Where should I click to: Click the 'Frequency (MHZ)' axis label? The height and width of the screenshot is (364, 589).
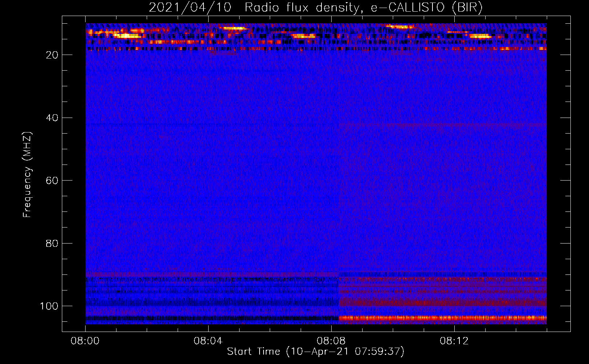27,174
